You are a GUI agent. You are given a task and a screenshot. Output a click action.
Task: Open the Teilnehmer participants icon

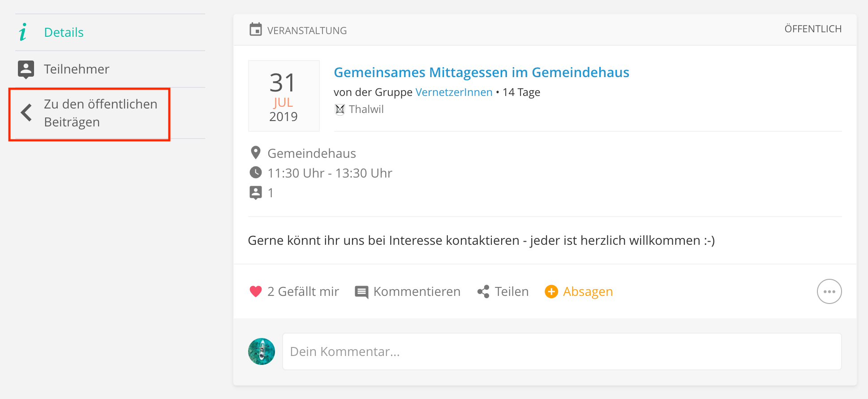click(26, 69)
